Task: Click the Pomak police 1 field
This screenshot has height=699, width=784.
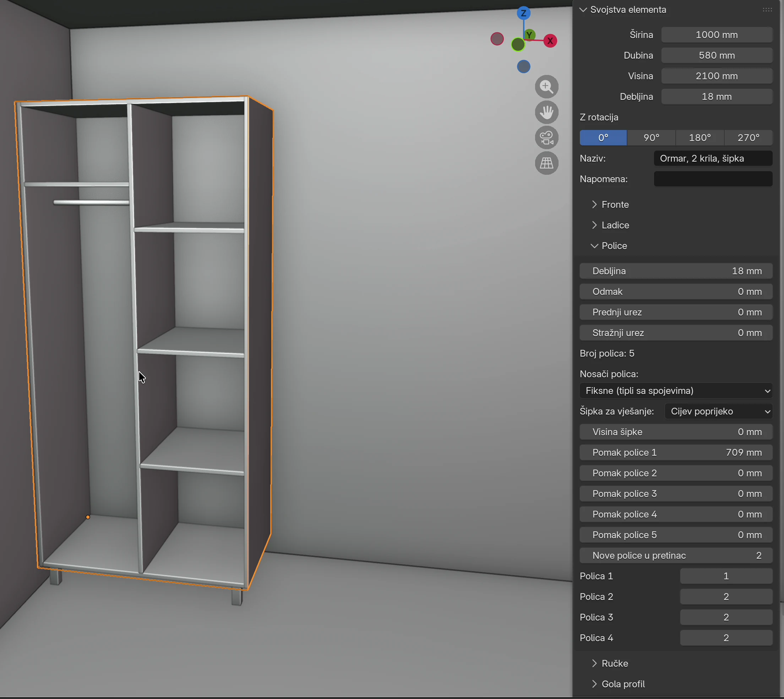Action: (x=676, y=453)
